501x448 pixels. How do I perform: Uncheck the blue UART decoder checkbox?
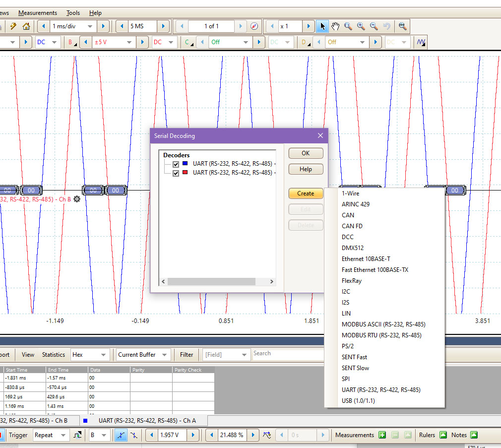point(176,164)
